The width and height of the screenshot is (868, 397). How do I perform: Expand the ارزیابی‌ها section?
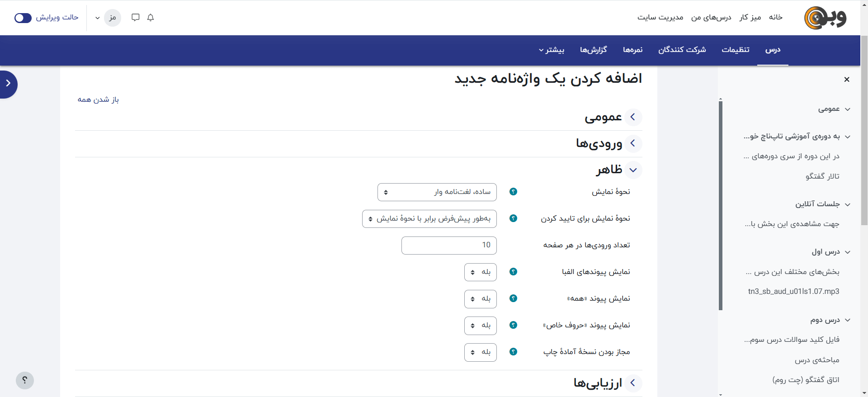[633, 383]
